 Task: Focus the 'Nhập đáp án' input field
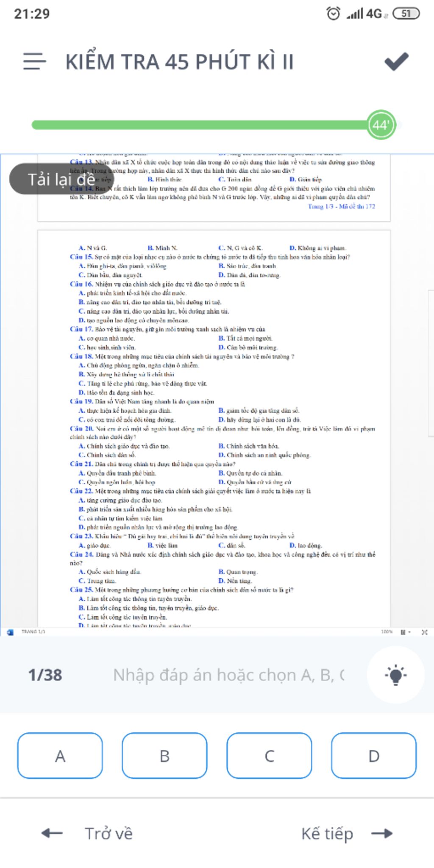click(x=229, y=675)
